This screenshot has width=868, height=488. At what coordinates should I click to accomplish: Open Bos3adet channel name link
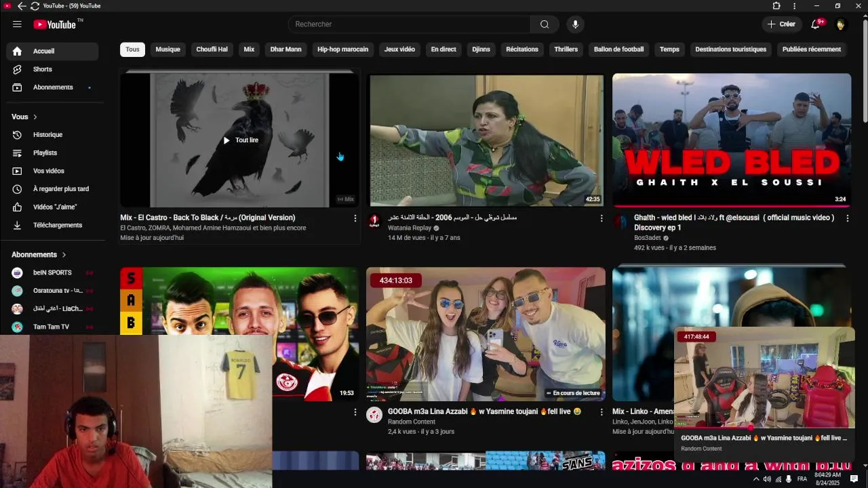click(647, 238)
